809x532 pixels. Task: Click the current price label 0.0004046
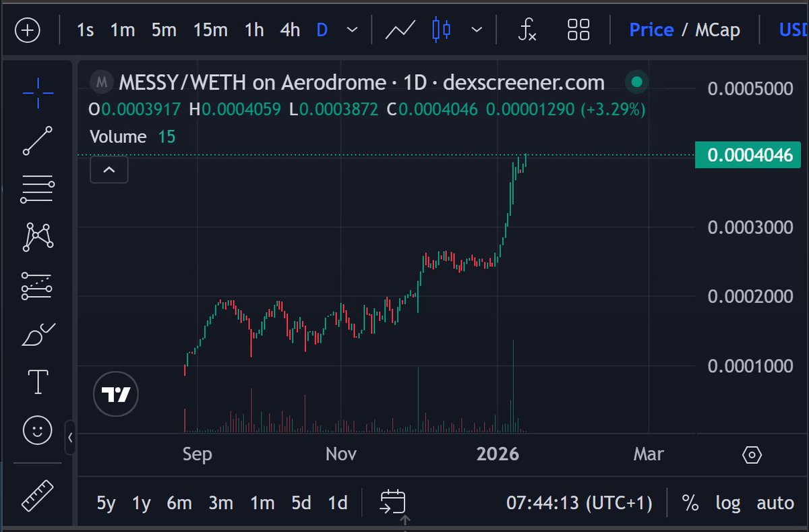[750, 155]
